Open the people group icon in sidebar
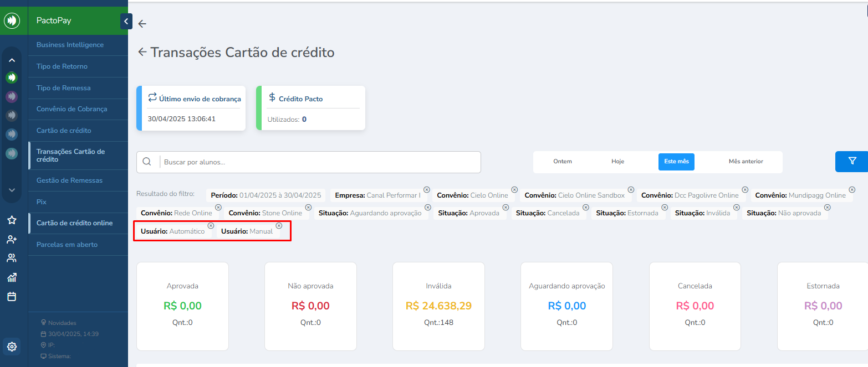Image resolution: width=868 pixels, height=367 pixels. click(12, 259)
